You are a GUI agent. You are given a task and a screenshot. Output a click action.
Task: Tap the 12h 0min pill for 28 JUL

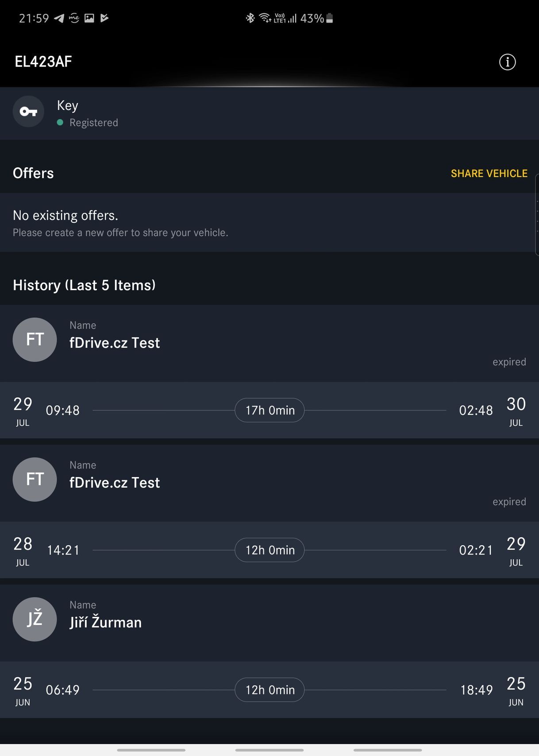pyautogui.click(x=269, y=550)
